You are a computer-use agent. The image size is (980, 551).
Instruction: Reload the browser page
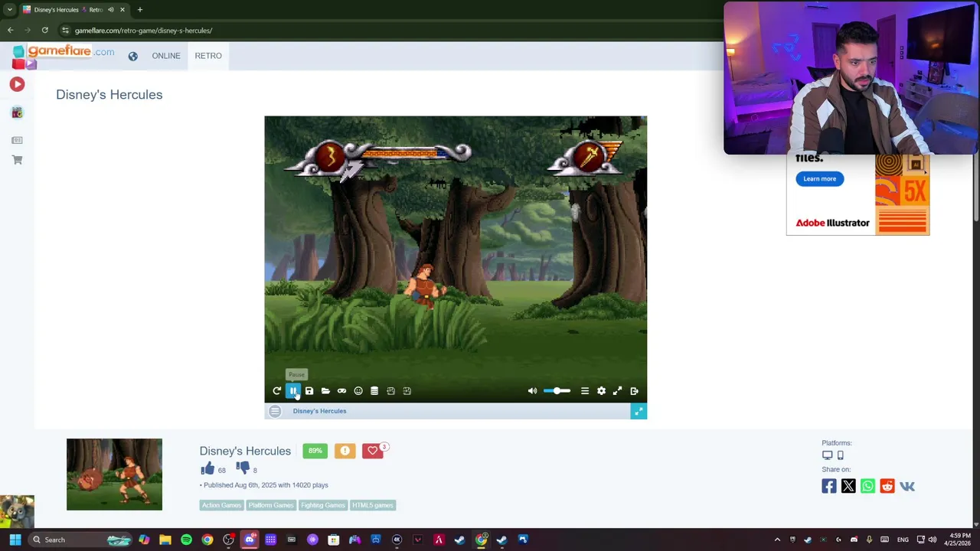coord(45,31)
